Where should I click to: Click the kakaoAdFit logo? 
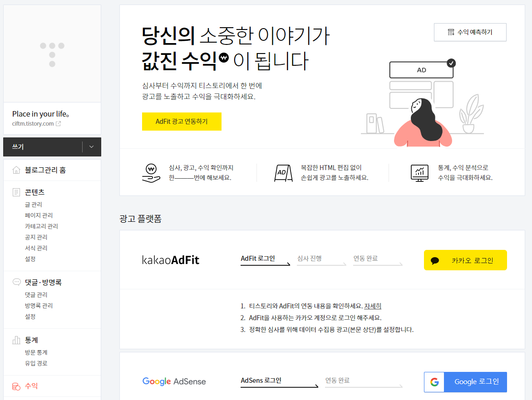pyautogui.click(x=171, y=260)
